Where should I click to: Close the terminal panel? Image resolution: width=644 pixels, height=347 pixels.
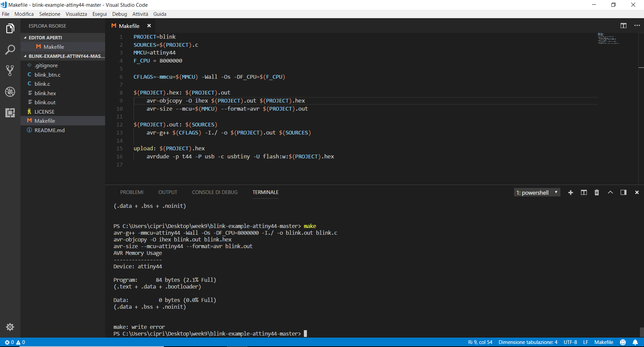point(637,192)
